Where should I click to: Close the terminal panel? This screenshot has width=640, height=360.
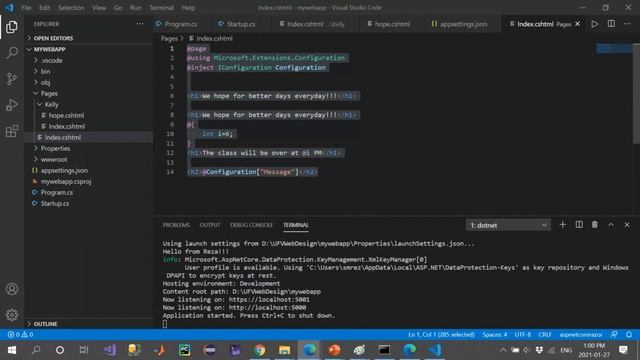tap(627, 225)
